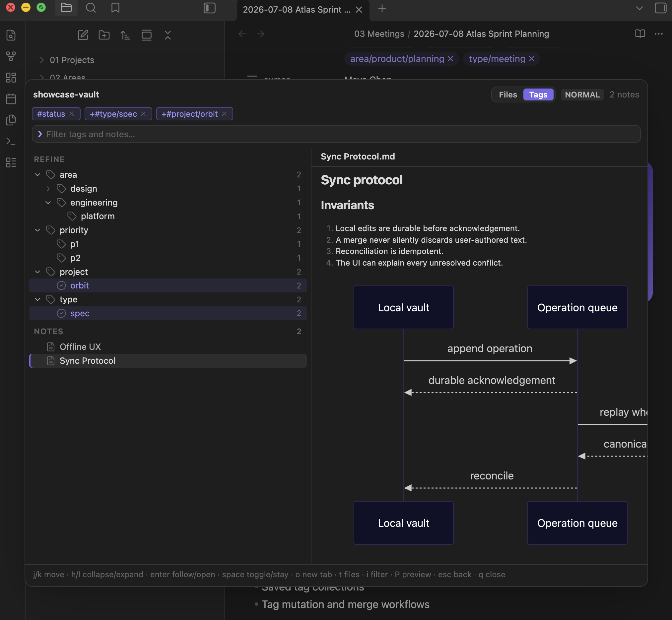The image size is (672, 620).
Task: Open tab list dropdown chevron
Action: point(639,8)
